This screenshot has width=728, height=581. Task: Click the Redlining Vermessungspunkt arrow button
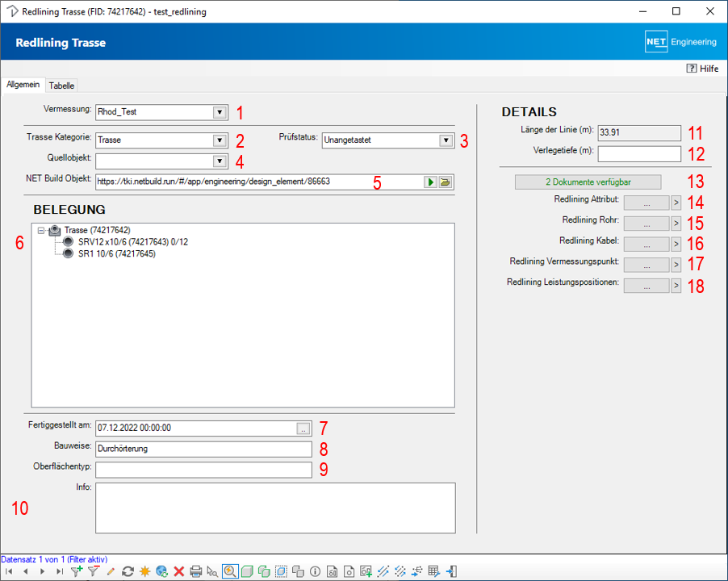click(676, 265)
